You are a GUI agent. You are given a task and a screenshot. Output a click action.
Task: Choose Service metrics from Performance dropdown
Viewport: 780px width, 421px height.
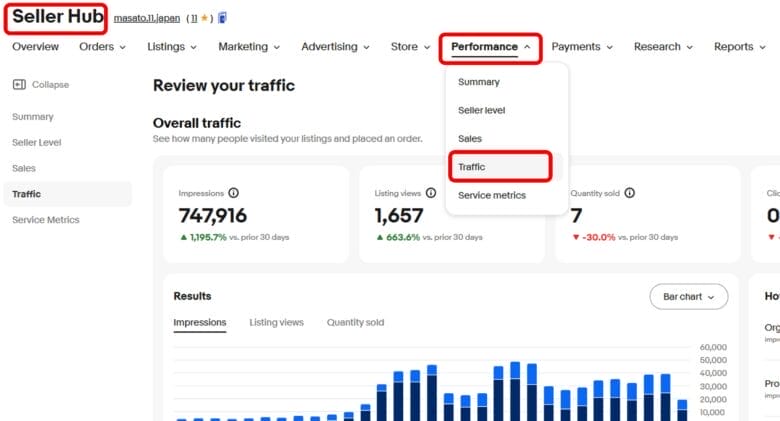coord(491,195)
